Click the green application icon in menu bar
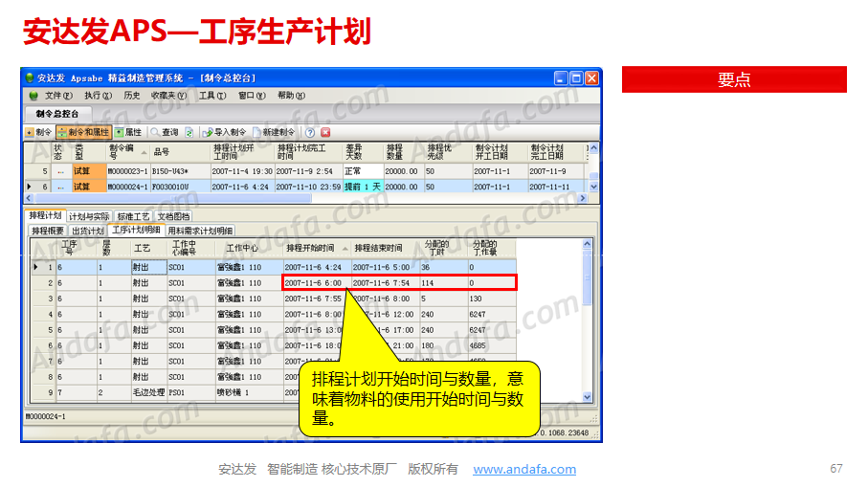 tap(33, 96)
